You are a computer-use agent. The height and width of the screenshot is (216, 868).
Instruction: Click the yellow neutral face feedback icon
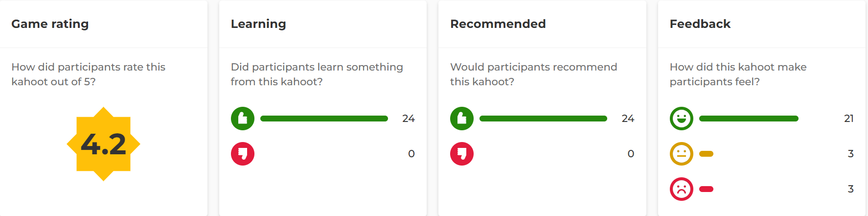682,154
